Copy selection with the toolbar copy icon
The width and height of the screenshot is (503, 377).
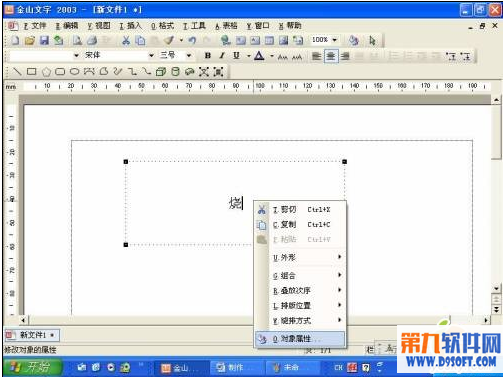point(140,40)
